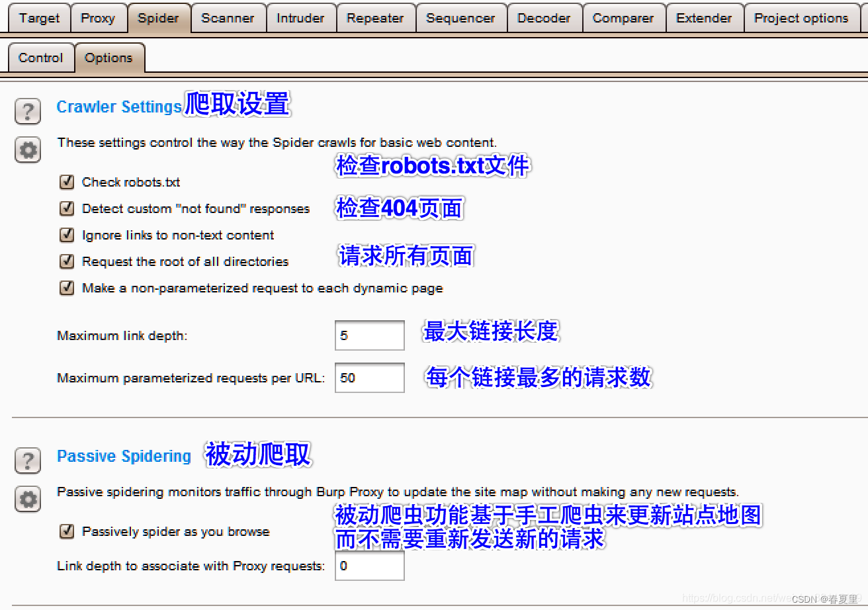Image resolution: width=868 pixels, height=610 pixels.
Task: Open the Sequencer tab
Action: point(461,18)
